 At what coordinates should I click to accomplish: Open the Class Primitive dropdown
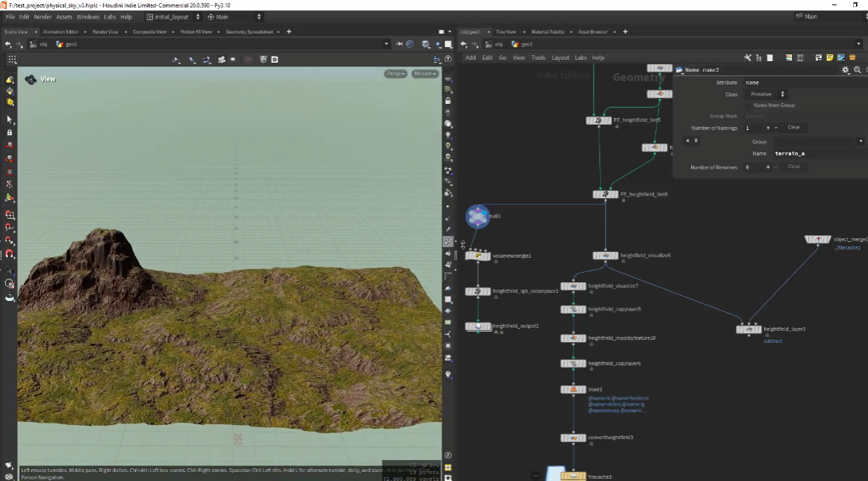click(766, 94)
